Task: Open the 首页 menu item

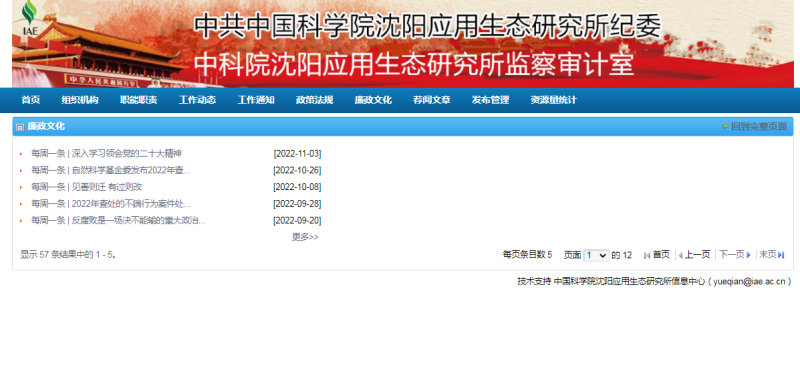Action: coord(31,100)
